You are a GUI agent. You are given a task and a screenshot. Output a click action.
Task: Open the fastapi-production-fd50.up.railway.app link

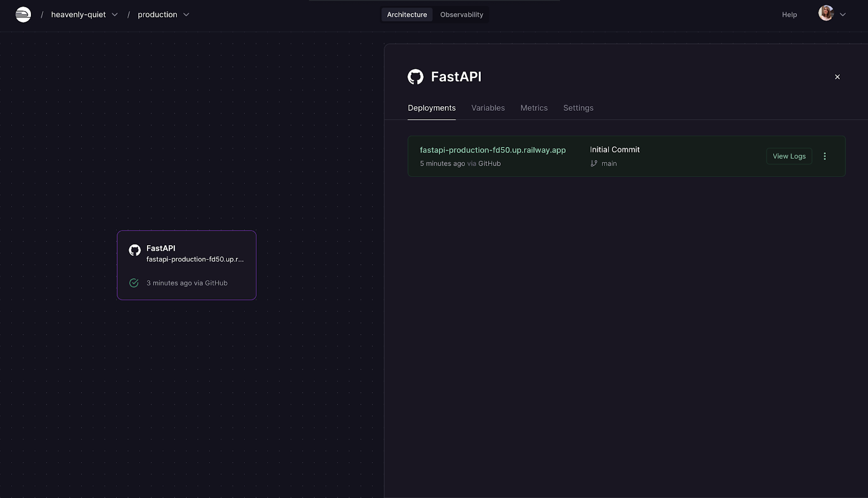tap(493, 150)
